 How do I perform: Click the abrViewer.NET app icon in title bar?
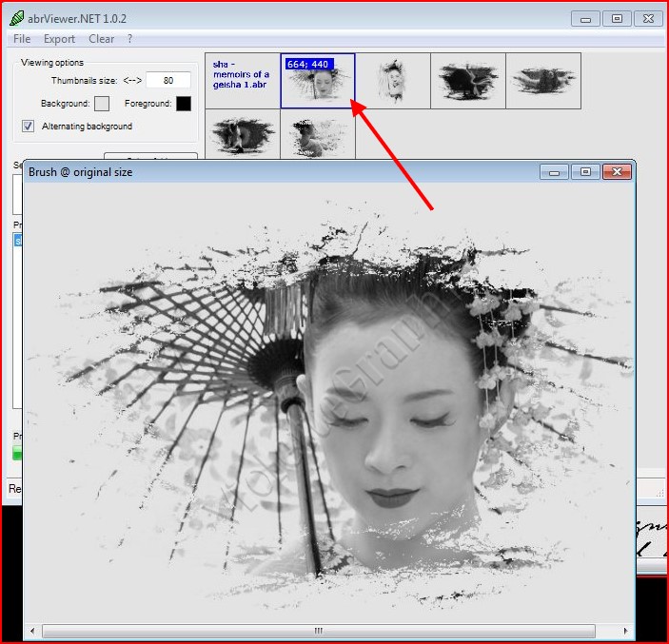(16, 17)
